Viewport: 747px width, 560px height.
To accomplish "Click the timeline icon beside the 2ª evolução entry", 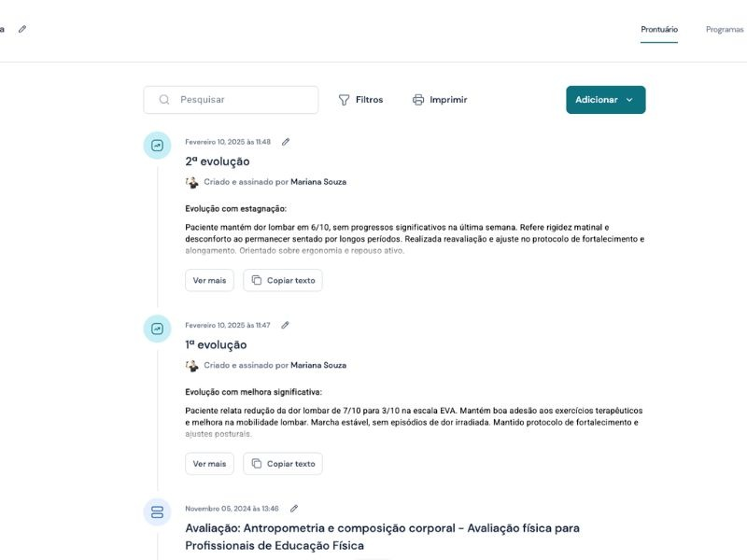I will 157,146.
